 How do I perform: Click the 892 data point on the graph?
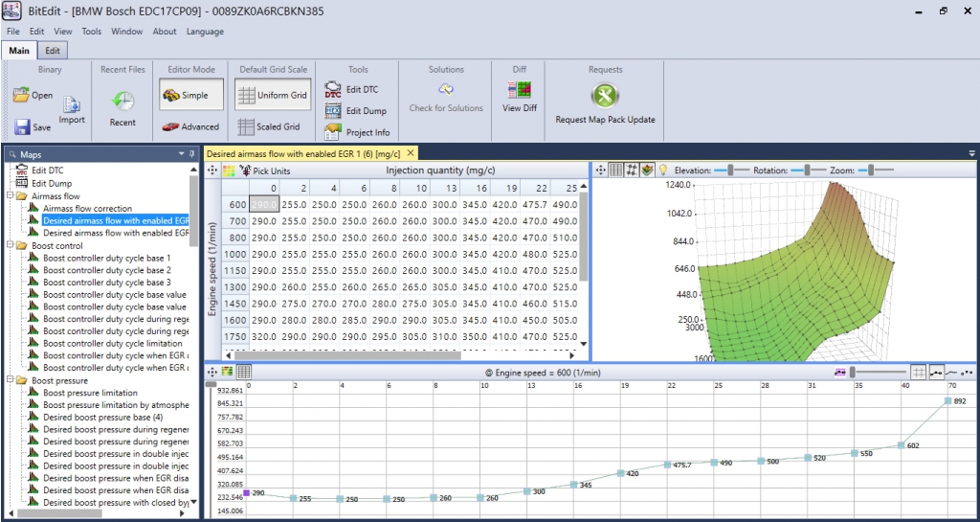coord(948,401)
